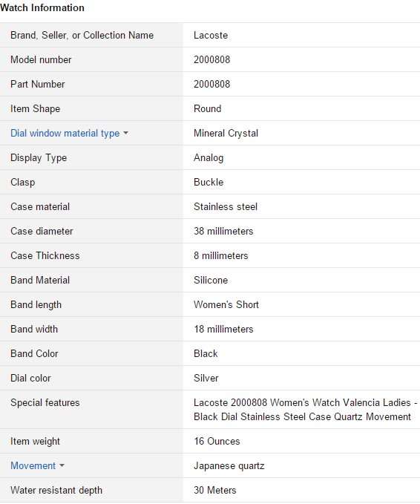Select the Round item shape value
The width and height of the screenshot is (420, 504).
[207, 108]
